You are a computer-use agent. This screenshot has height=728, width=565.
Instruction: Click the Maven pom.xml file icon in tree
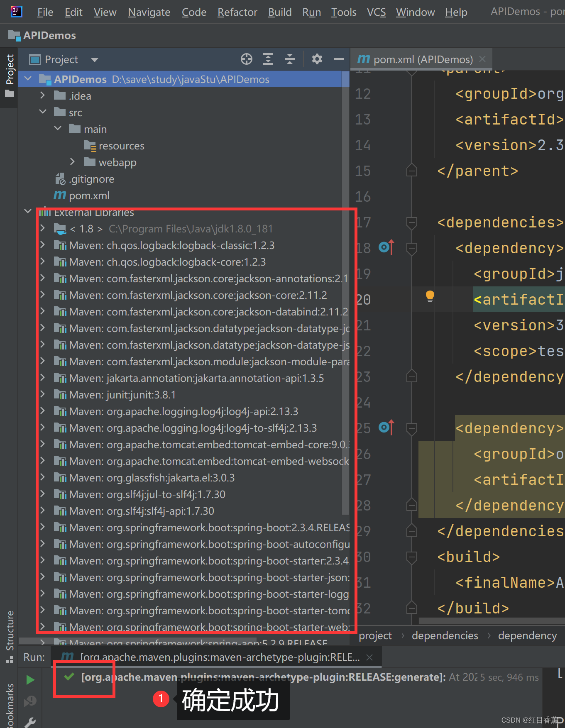(x=60, y=195)
